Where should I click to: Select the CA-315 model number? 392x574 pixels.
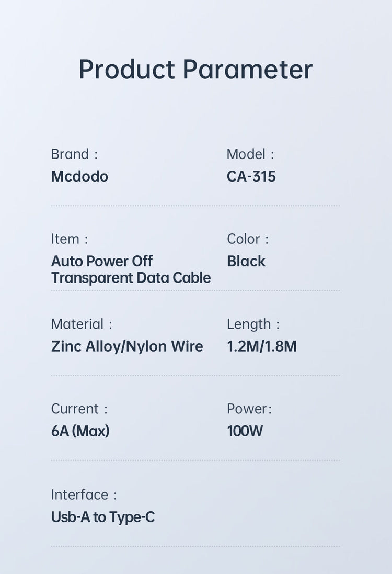coord(251,176)
